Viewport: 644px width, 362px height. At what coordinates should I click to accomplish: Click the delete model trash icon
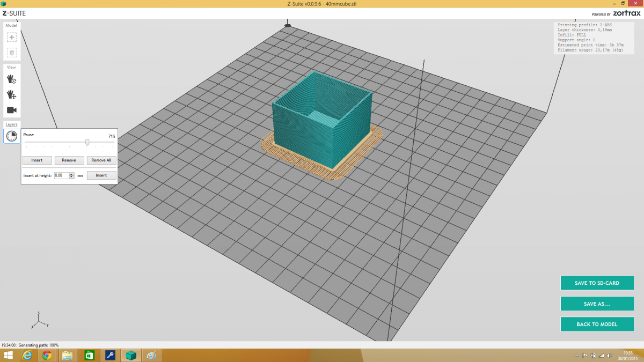(x=12, y=53)
